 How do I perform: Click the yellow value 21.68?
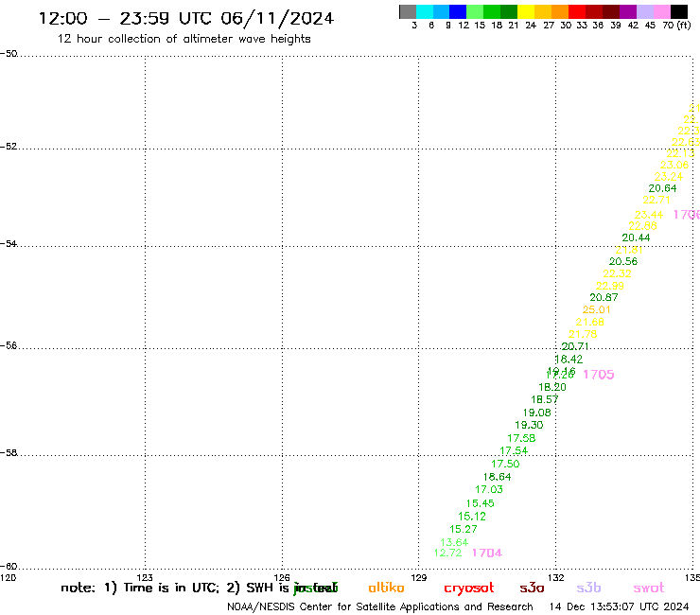(x=589, y=322)
